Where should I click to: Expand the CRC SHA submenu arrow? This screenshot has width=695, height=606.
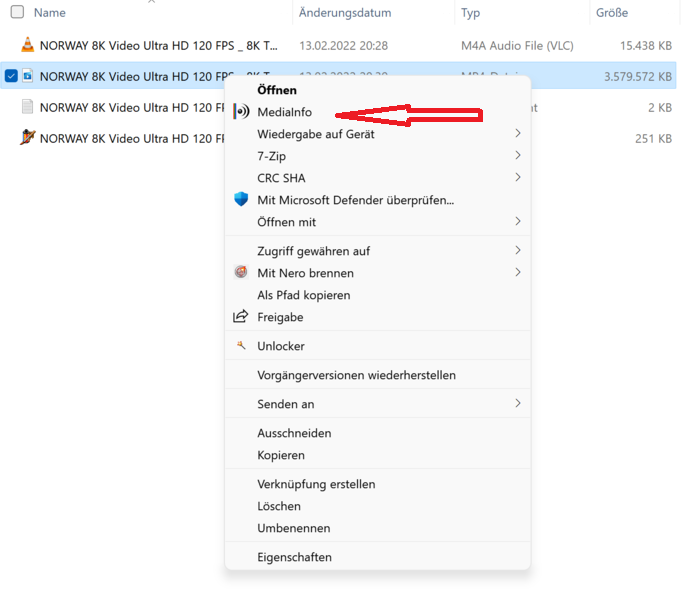pos(518,178)
